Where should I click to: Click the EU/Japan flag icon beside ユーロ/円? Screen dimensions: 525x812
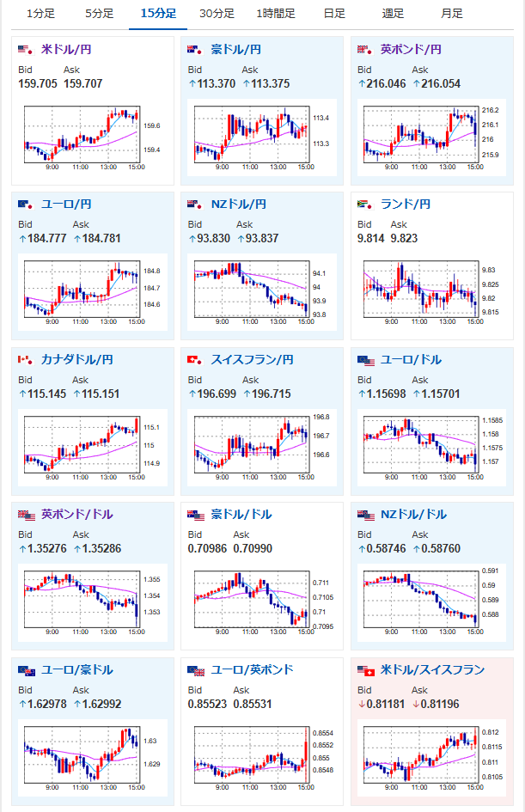pos(26,205)
